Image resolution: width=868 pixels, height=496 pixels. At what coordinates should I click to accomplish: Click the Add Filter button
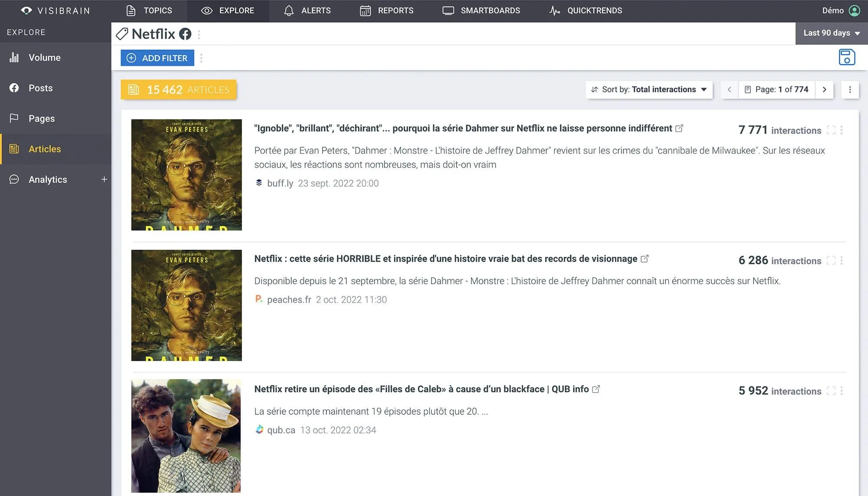[157, 58]
